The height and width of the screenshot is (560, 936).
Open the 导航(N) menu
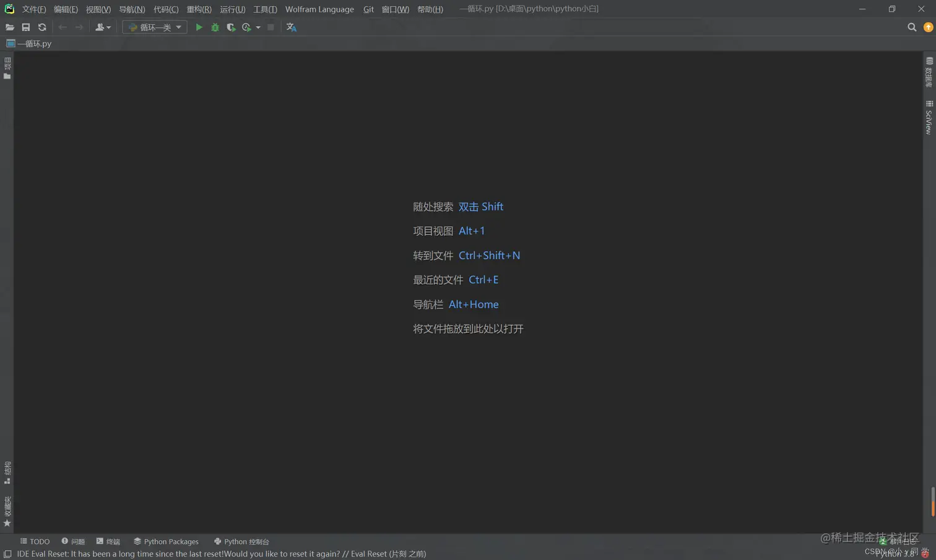click(x=132, y=9)
